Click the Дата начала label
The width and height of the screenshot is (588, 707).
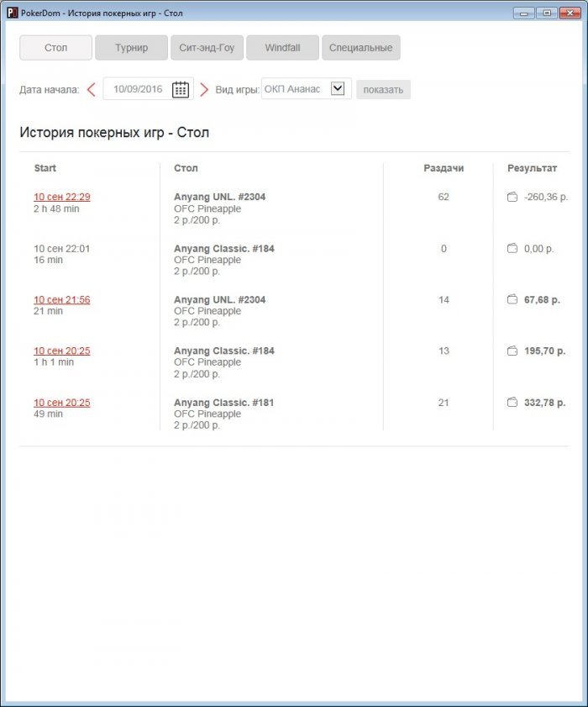click(49, 90)
